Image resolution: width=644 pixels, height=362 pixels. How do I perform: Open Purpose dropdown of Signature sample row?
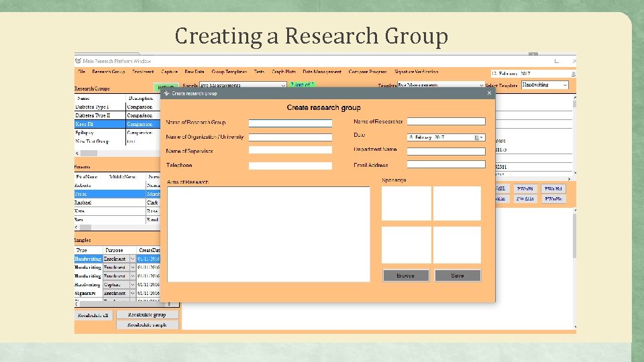click(x=132, y=293)
